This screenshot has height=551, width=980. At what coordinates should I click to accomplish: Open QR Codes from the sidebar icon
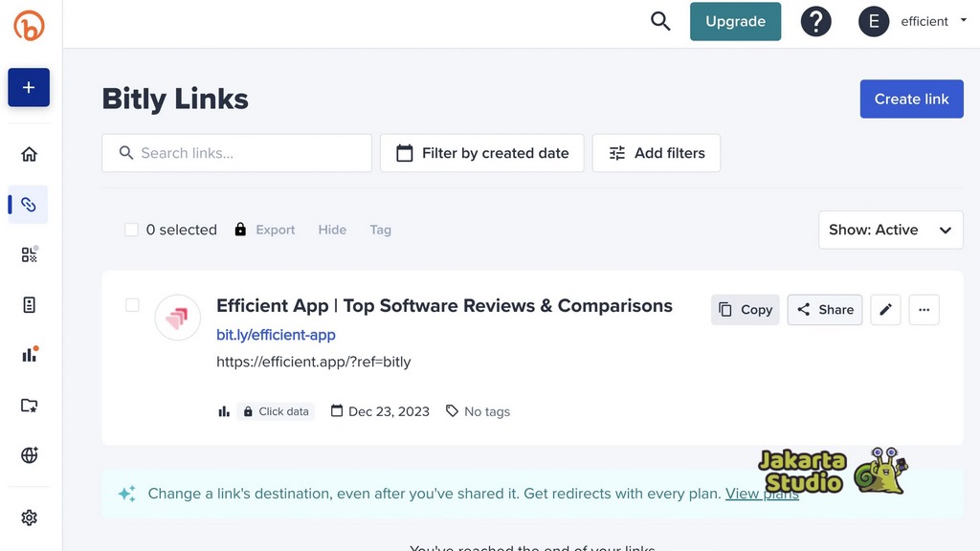tap(29, 254)
